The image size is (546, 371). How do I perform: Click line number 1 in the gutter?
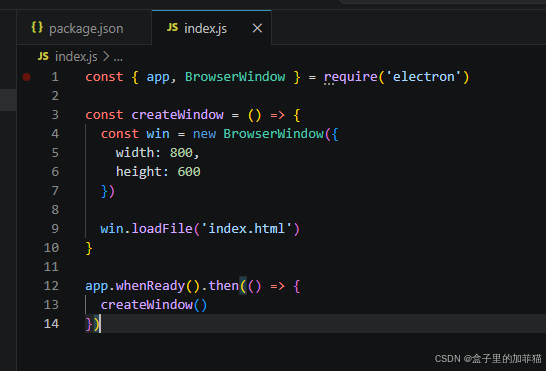(x=55, y=77)
